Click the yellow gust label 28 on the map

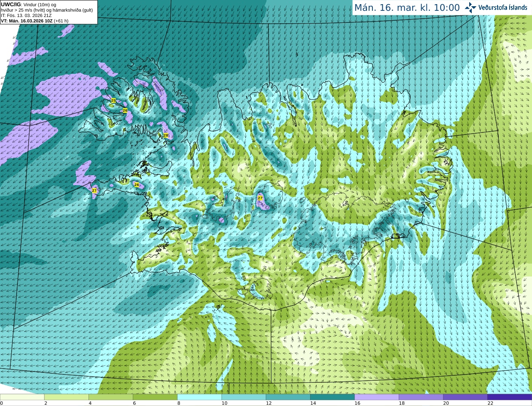pyautogui.click(x=166, y=135)
